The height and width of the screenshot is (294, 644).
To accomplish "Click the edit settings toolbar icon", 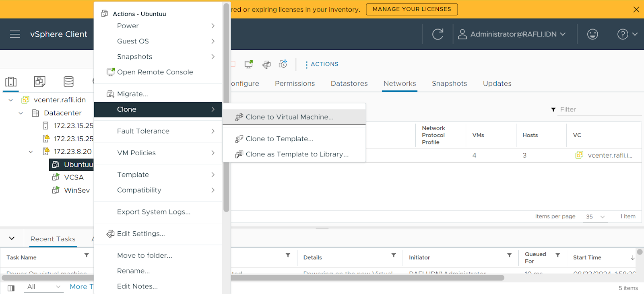I will [266, 64].
